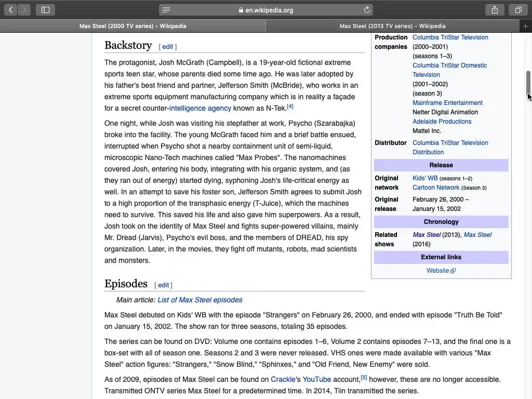Open the intelligence agency link
532x399 pixels.
[x=200, y=108]
